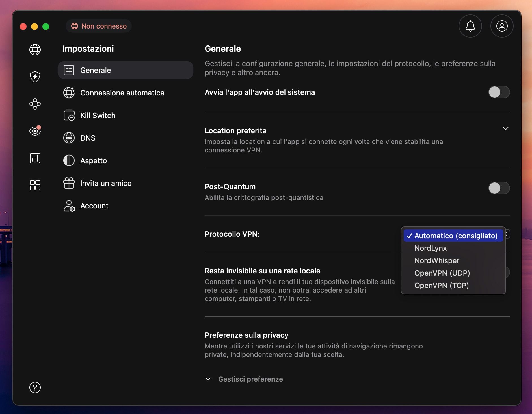This screenshot has height=414, width=532.
Task: Open Invita un amico section
Action: 126,183
